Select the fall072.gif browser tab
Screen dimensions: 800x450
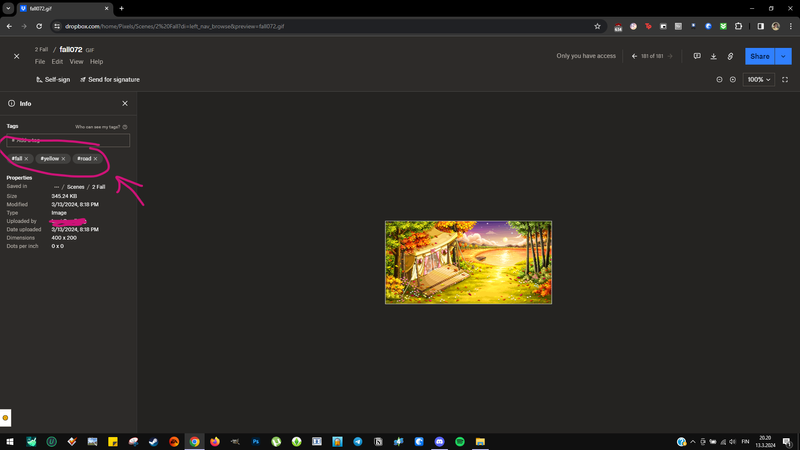[x=63, y=9]
